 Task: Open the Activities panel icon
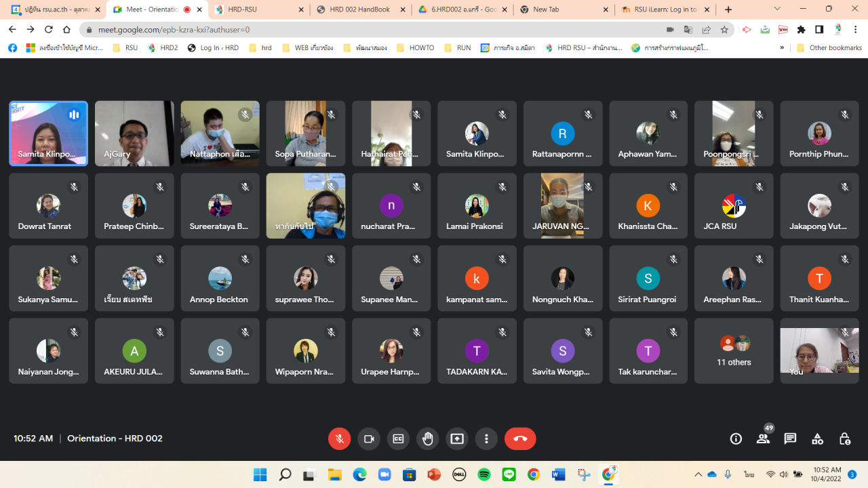coord(818,439)
